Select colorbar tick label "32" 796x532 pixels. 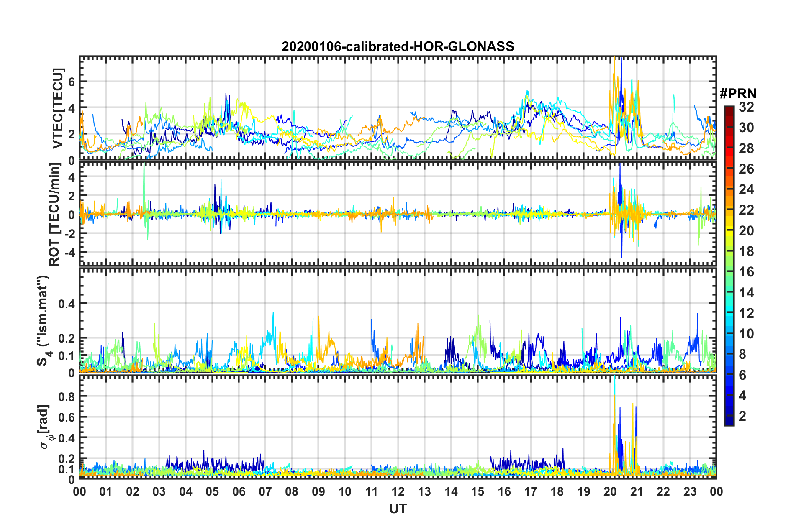pyautogui.click(x=747, y=107)
